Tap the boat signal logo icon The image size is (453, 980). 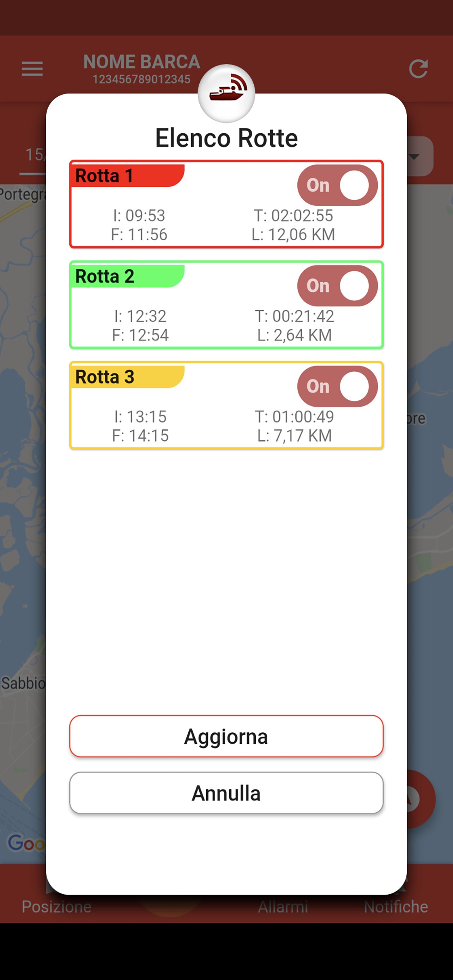(226, 93)
